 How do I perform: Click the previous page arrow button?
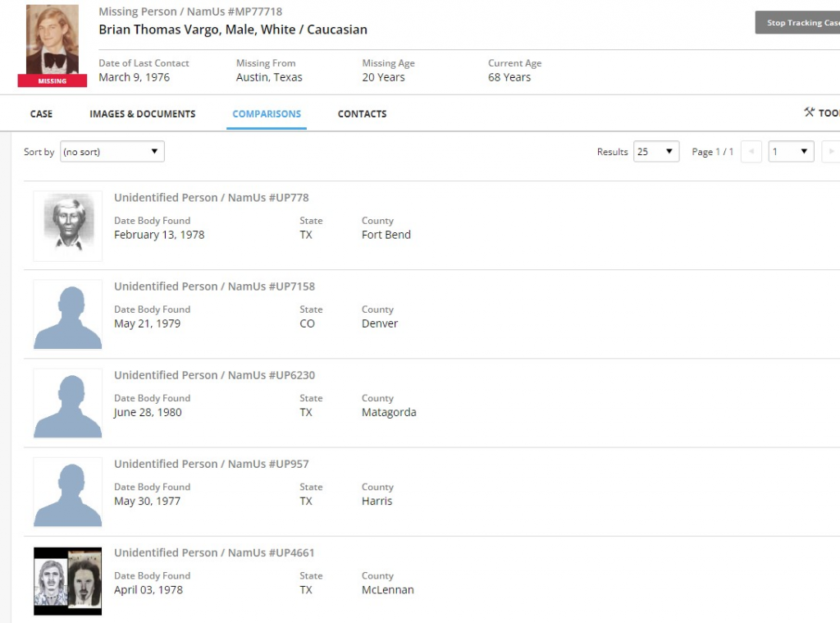(x=751, y=152)
